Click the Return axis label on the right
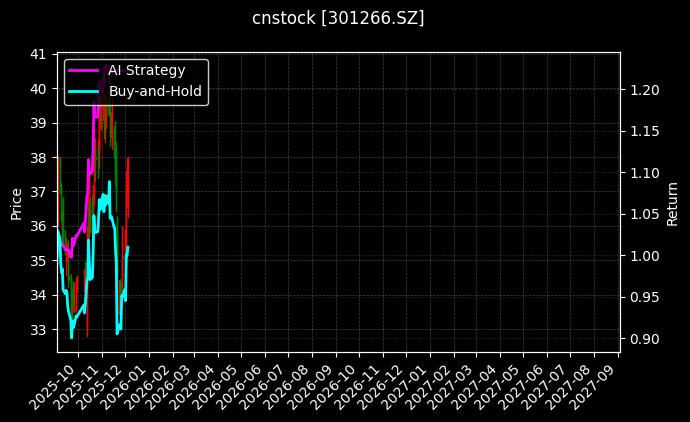The width and height of the screenshot is (690, 422). pos(672,202)
